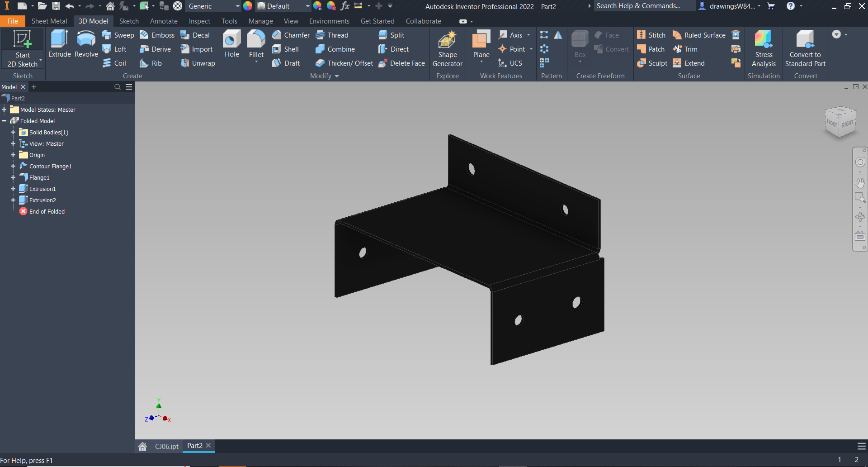Switch to the Sheet Metal tab

[49, 21]
